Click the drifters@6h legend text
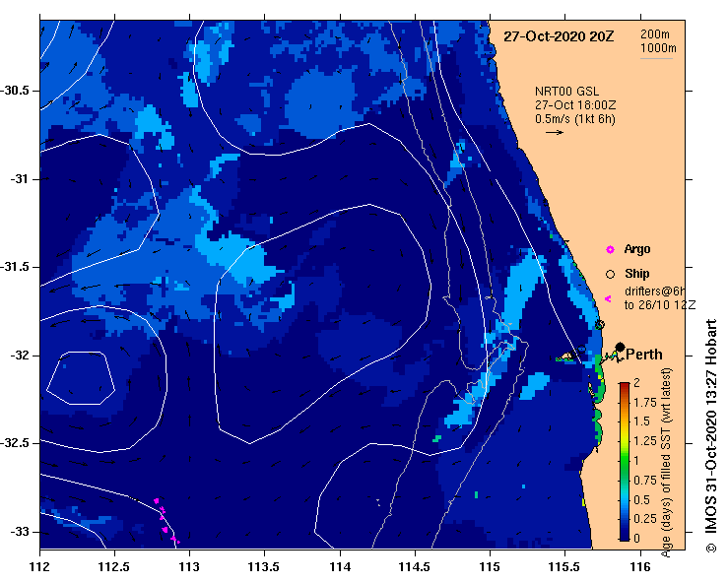This screenshot has width=728, height=583. (x=655, y=291)
